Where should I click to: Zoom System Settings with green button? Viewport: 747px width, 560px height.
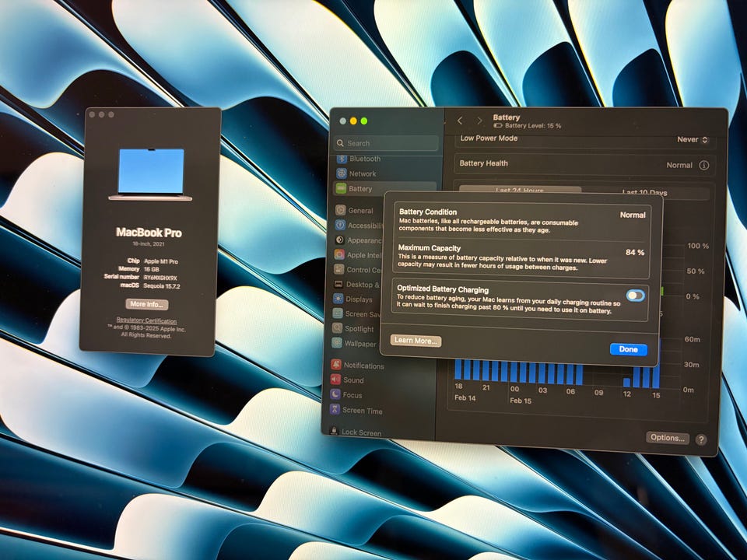[364, 121]
